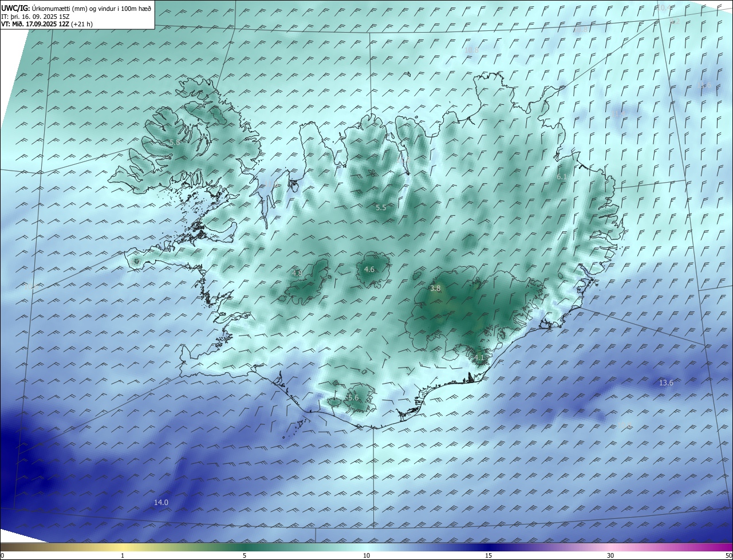Click the 14.0 value over the southwest ocean
The image size is (733, 560).
tap(161, 503)
